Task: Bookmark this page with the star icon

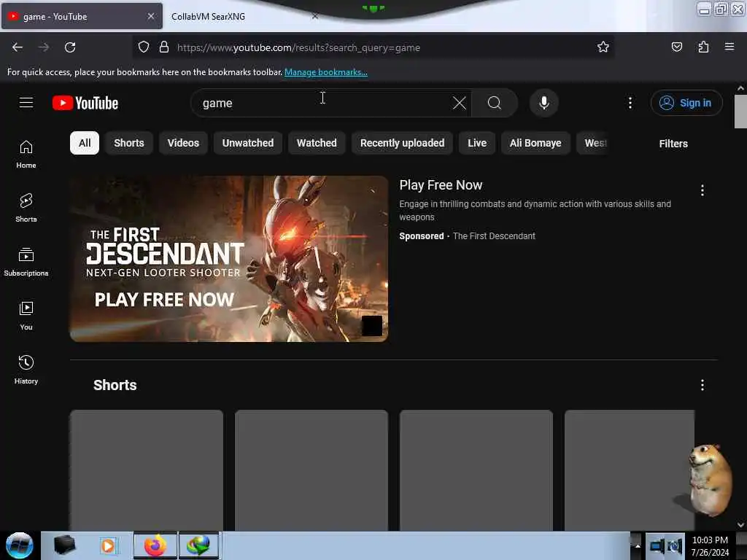Action: coord(603,47)
